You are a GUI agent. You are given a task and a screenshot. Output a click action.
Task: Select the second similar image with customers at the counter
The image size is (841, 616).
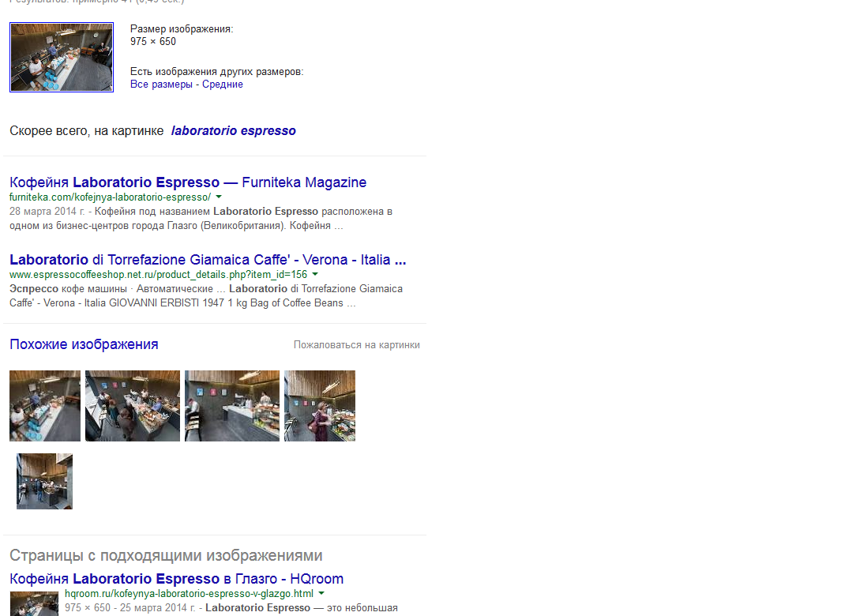point(133,406)
